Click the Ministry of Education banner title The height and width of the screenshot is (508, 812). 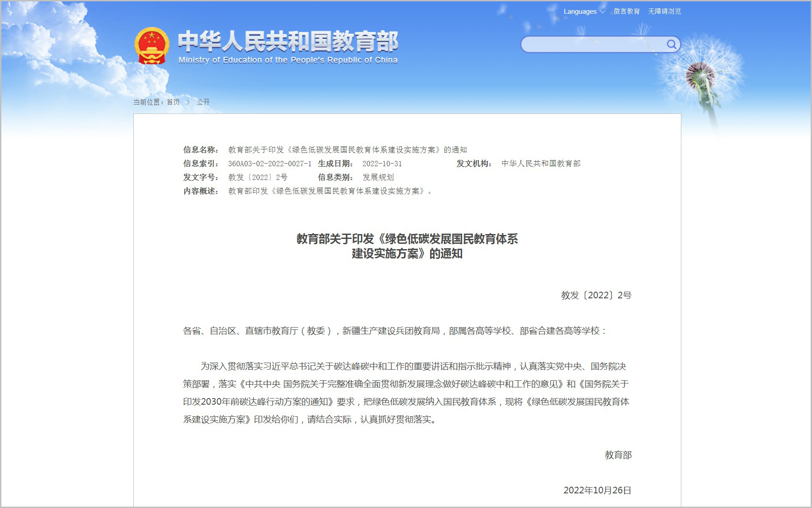pos(288,42)
